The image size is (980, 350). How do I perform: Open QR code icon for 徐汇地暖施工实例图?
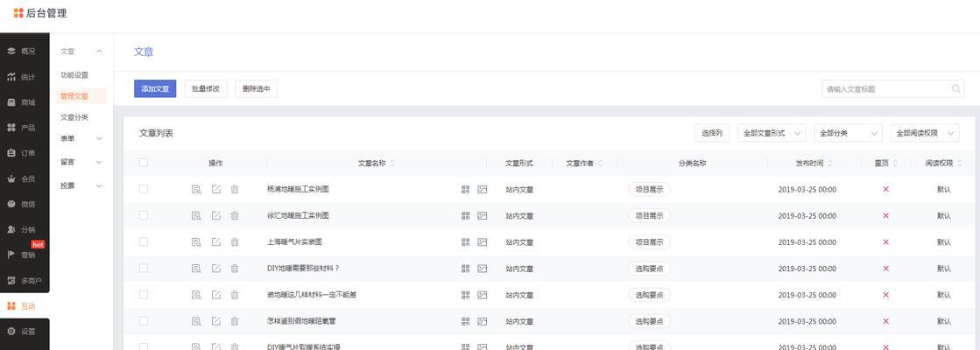point(466,215)
